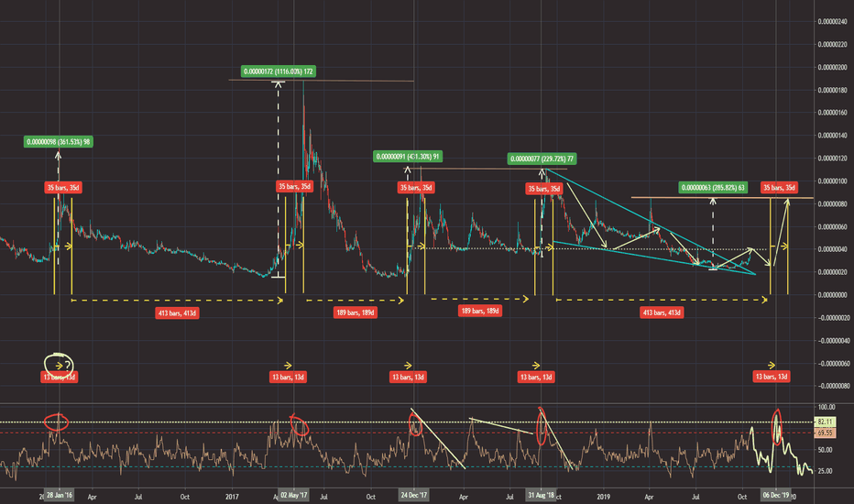
Task: Click the -0.00000020 price axis value
Action: click(x=832, y=318)
